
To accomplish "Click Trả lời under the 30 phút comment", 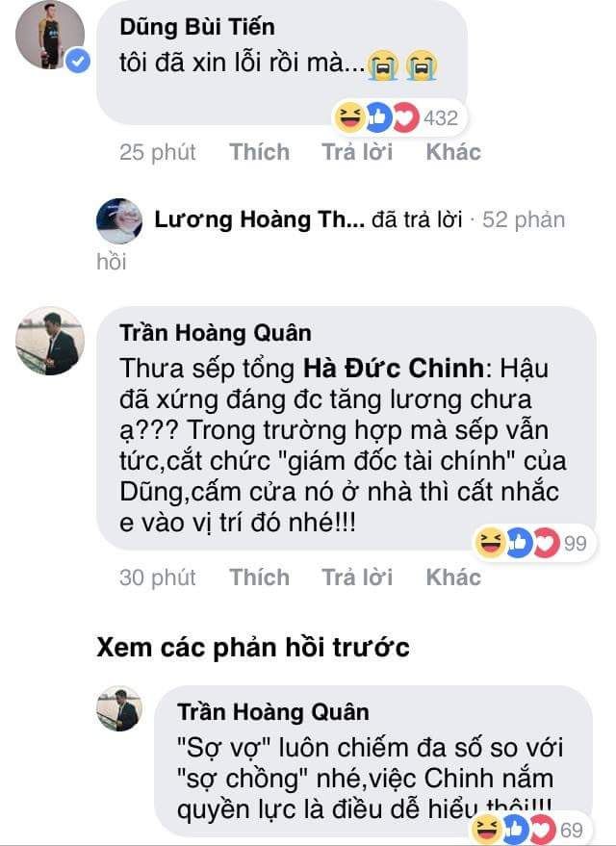I will pyautogui.click(x=357, y=577).
